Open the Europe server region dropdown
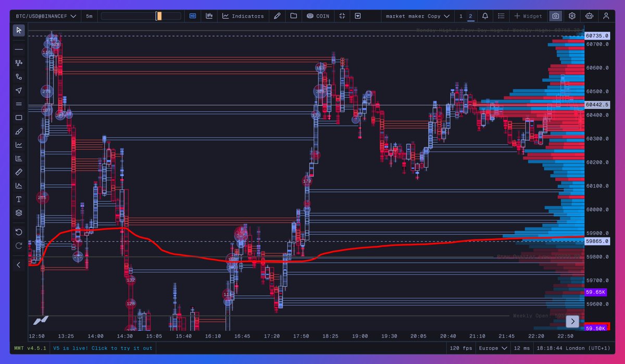625x364 pixels. point(493,348)
